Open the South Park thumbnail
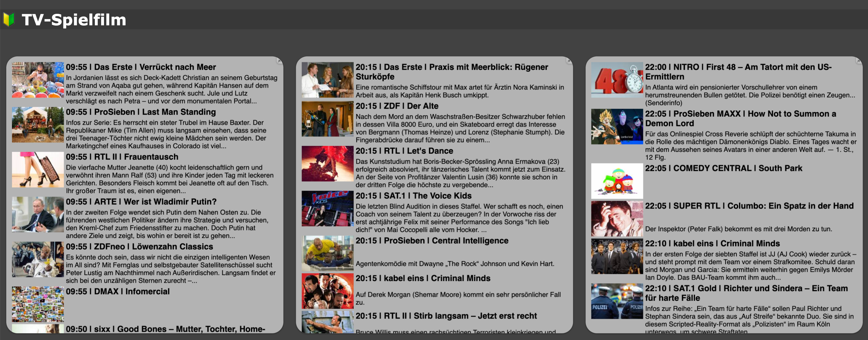Viewport: 868px width, 340px height. [x=617, y=181]
